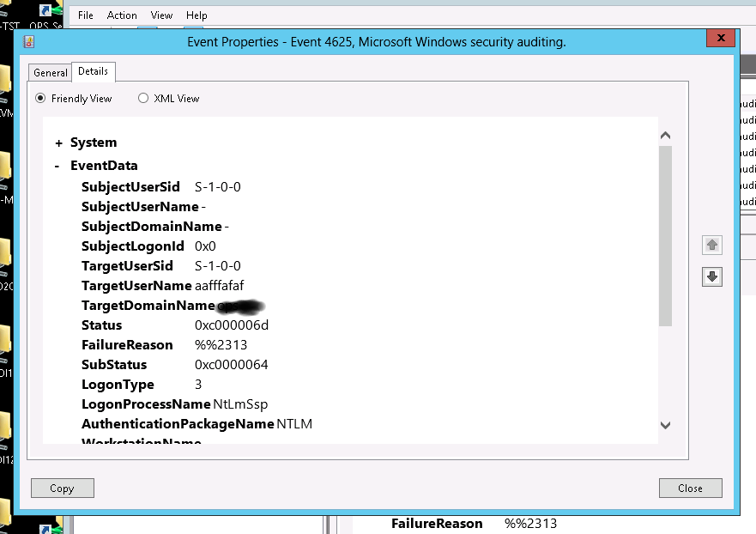Viewport: 756px width, 534px height.
Task: Click the Copy button
Action: (x=62, y=488)
